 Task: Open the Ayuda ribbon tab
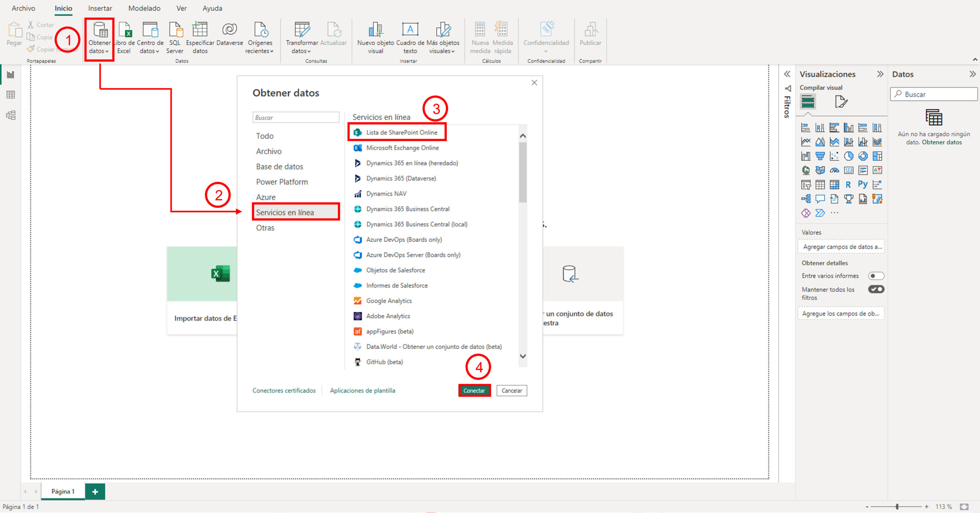[212, 8]
